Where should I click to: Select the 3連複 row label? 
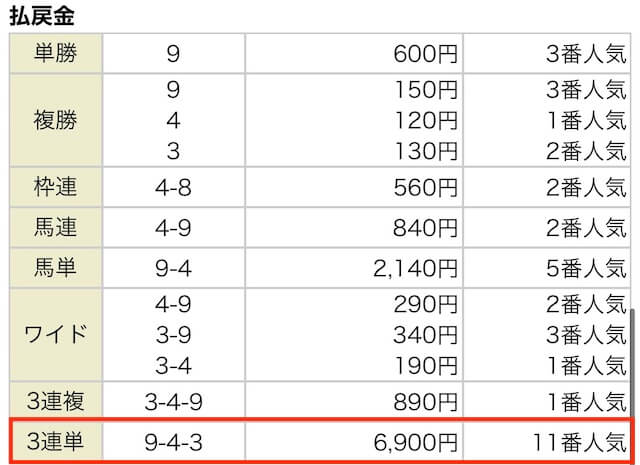[55, 400]
